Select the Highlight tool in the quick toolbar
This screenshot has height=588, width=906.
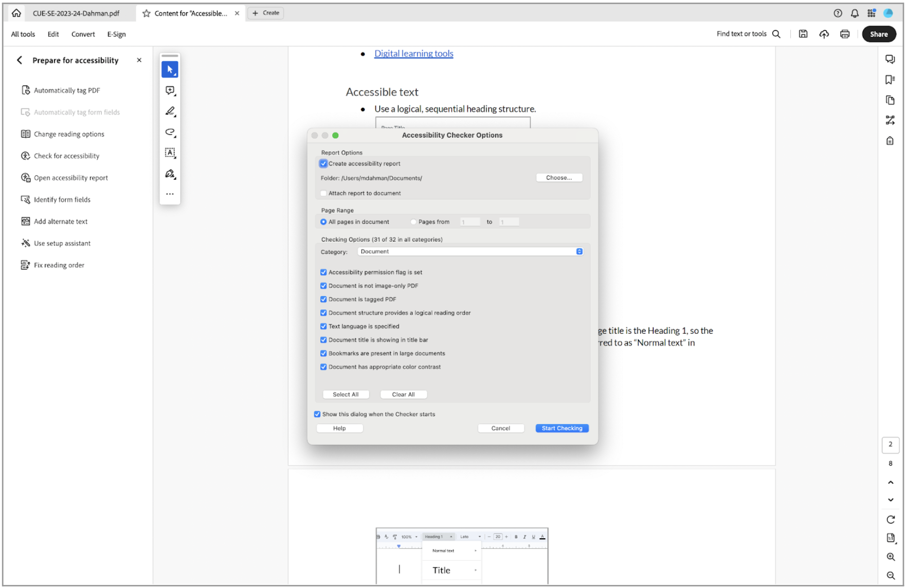tap(170, 111)
